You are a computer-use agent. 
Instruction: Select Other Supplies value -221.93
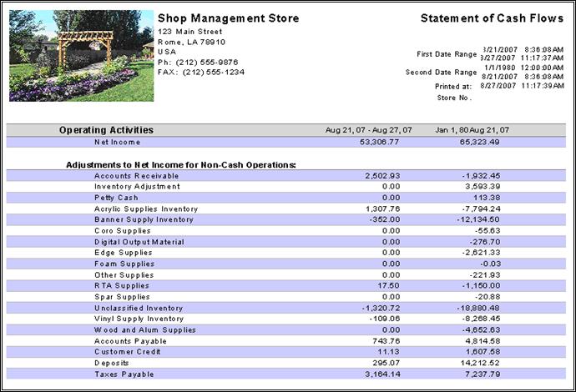[485, 275]
